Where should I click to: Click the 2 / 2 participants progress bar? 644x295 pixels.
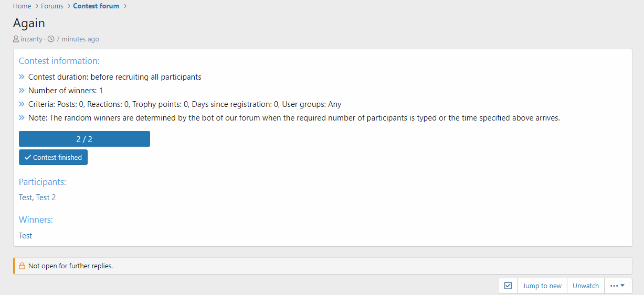click(x=85, y=139)
